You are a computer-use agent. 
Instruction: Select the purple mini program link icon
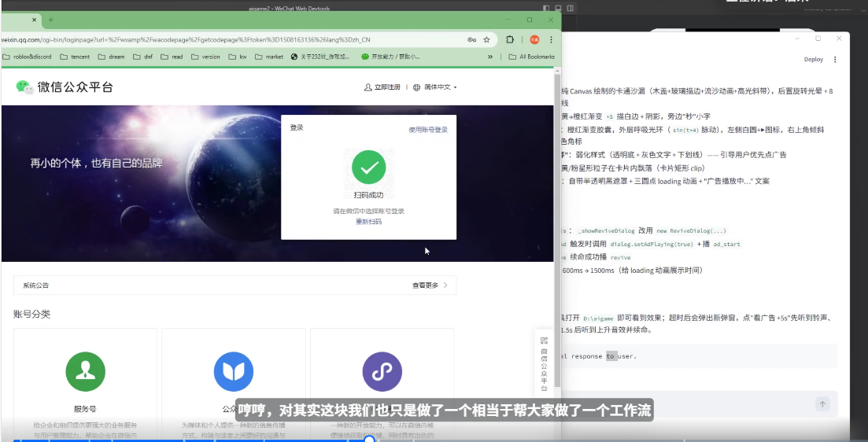[382, 372]
